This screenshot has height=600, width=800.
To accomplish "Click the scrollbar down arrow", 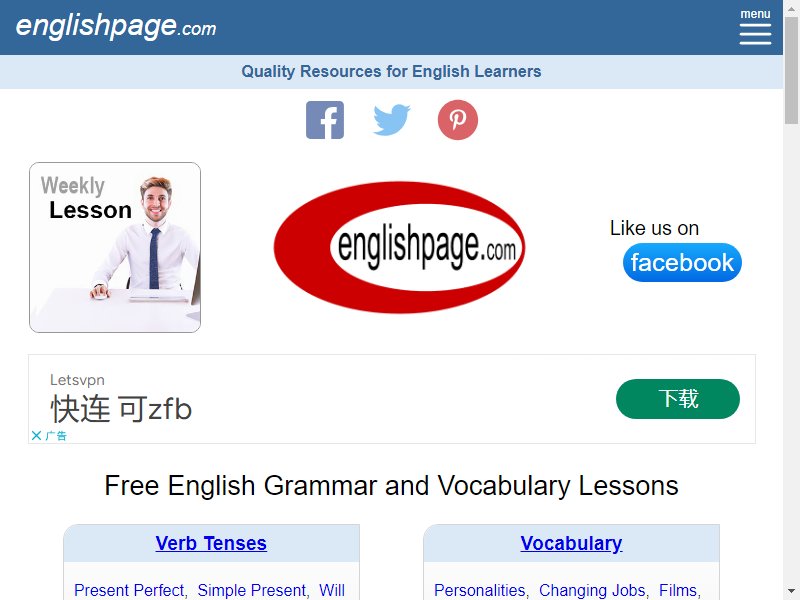I will pos(791,593).
